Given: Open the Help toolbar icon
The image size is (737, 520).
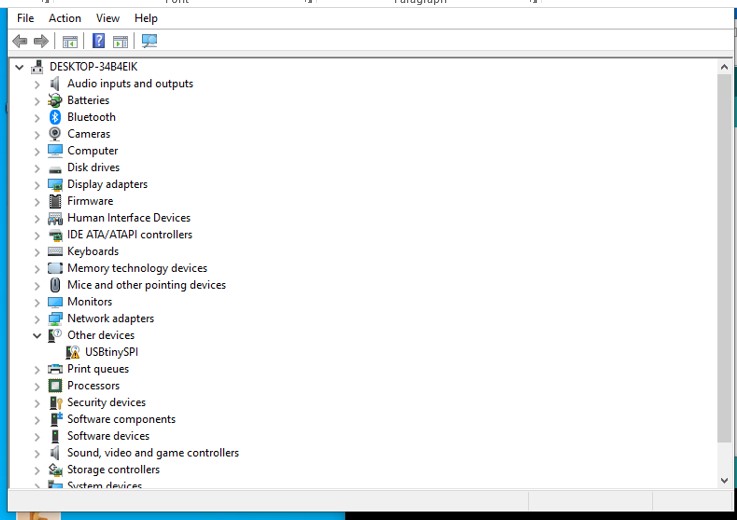Looking at the screenshot, I should point(99,41).
